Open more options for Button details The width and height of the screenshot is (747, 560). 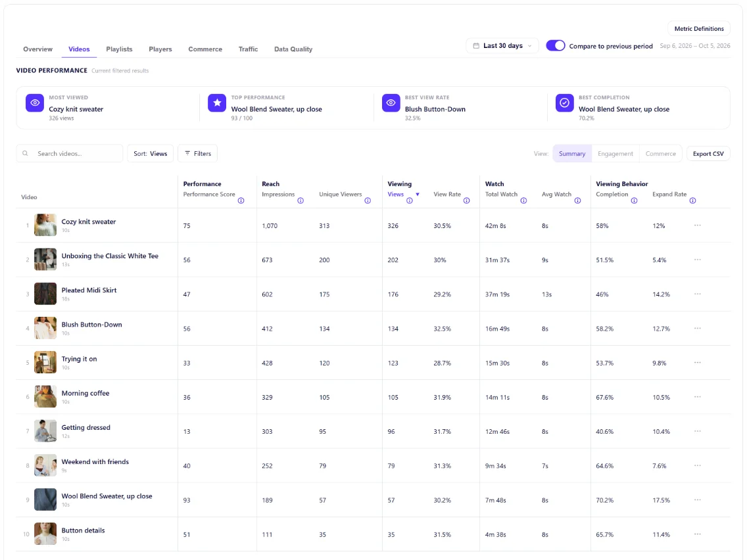click(x=698, y=534)
